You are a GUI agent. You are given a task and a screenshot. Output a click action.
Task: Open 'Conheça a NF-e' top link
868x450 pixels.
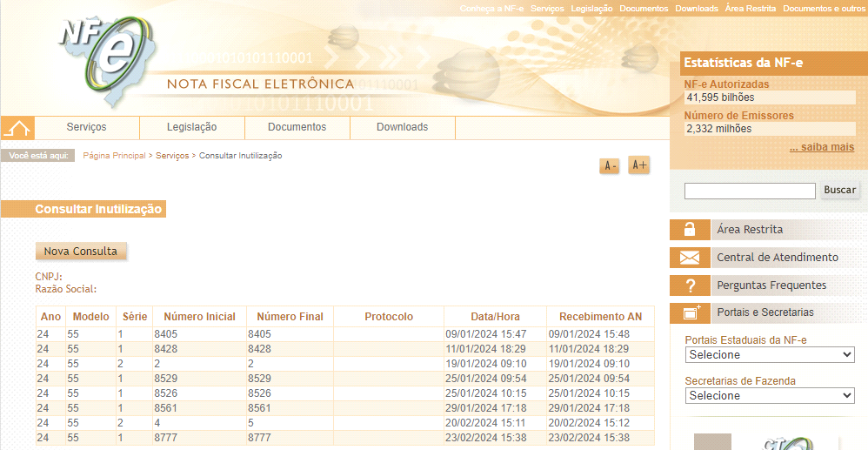(491, 9)
